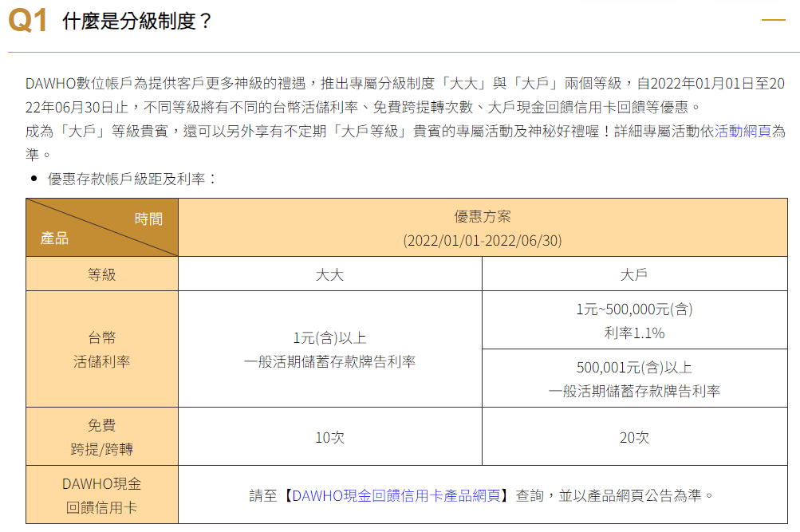Click the 利率1.1% text

[x=634, y=333]
